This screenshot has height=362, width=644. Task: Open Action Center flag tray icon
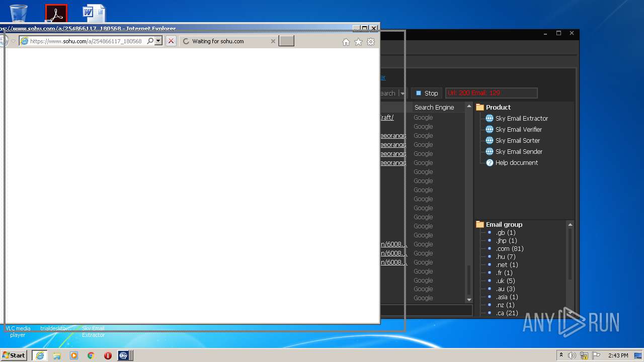tap(596, 355)
